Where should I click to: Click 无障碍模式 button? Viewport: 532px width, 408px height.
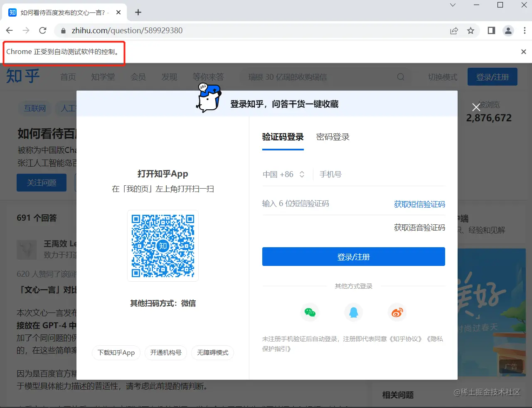pyautogui.click(x=213, y=353)
